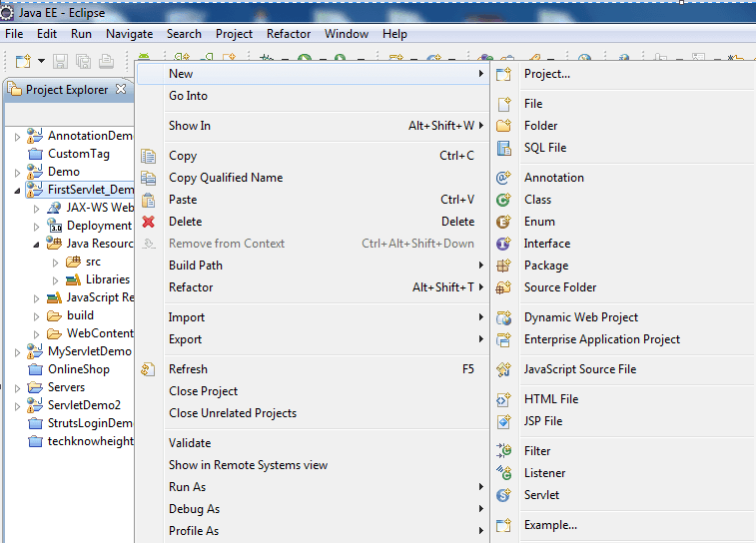Open the Search menu

[184, 34]
